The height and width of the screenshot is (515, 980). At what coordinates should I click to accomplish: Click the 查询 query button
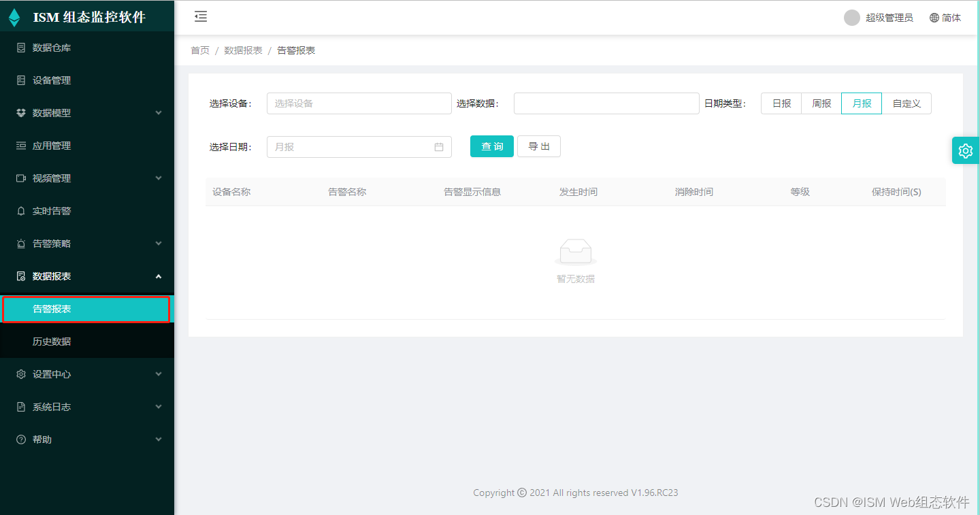491,146
